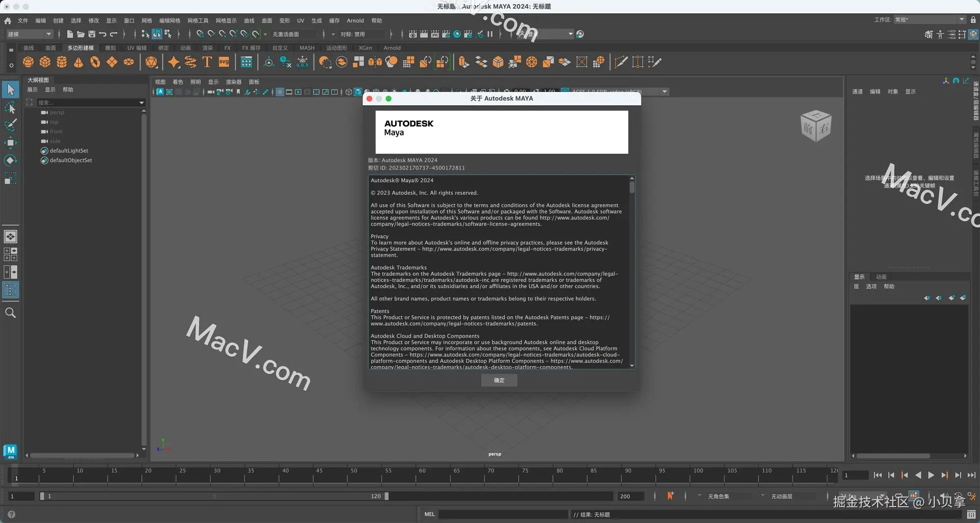Open the outliner search filter dropdown arrow
The height and width of the screenshot is (523, 980).
[x=142, y=103]
